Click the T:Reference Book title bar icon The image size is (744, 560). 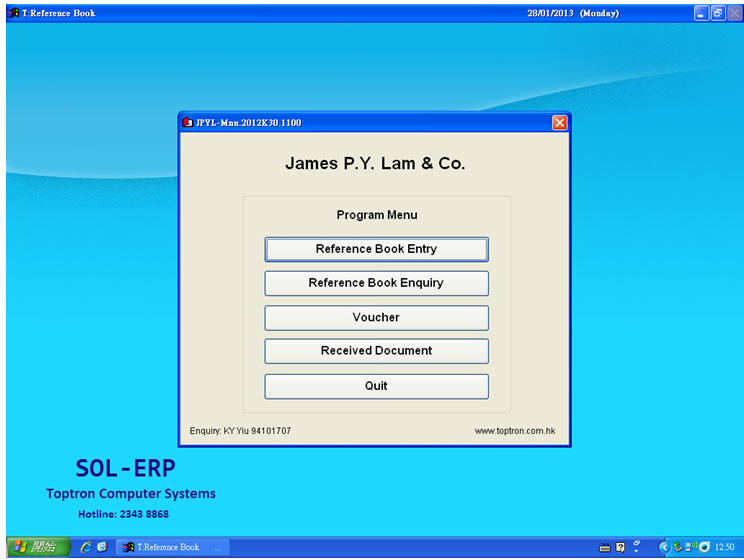[x=14, y=13]
